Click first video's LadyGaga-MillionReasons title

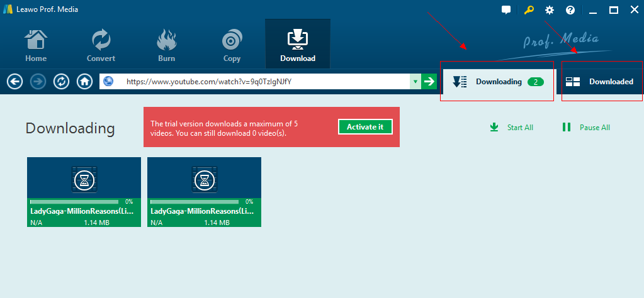pos(82,211)
